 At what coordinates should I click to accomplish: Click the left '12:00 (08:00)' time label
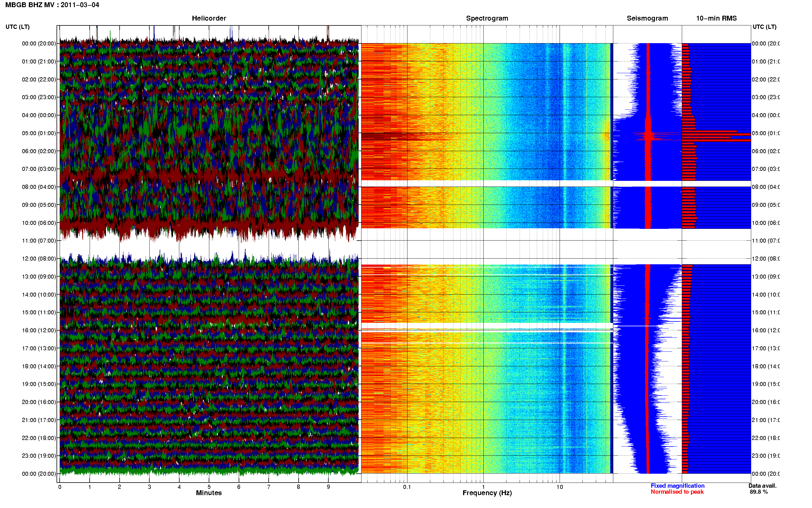click(39, 259)
